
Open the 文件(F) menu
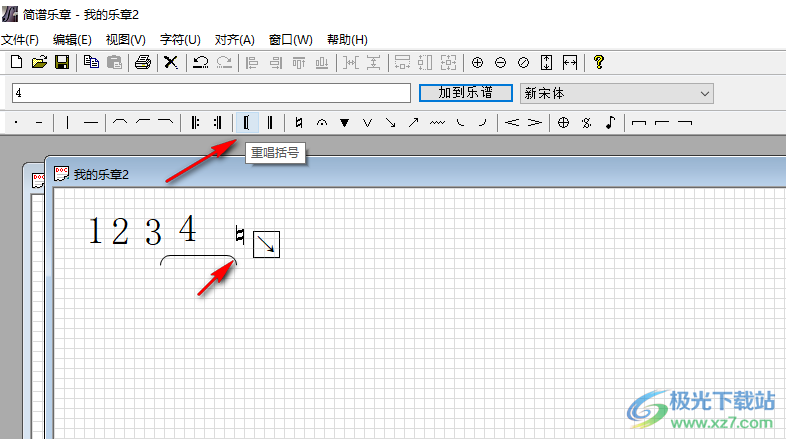pyautogui.click(x=20, y=40)
